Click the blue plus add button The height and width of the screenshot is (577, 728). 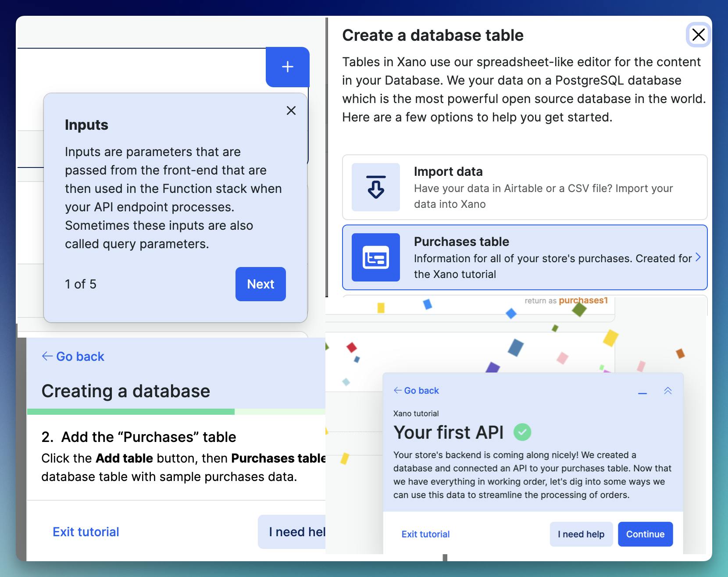point(288,67)
